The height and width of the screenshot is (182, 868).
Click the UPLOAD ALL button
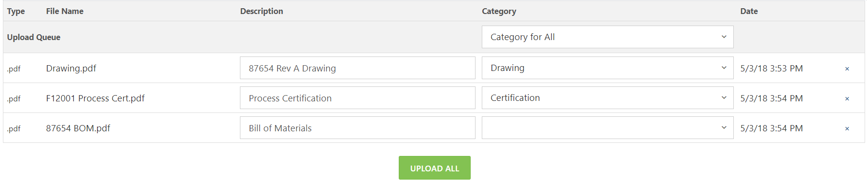(x=434, y=168)
